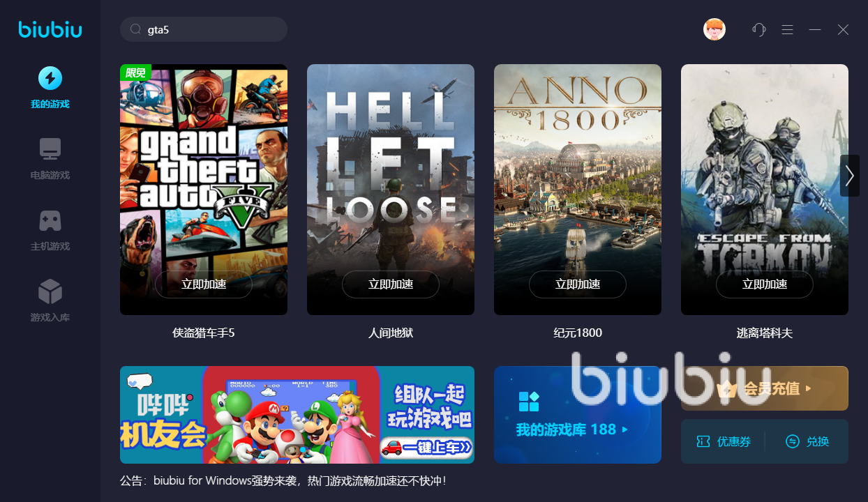Click the biubiu logo

(x=50, y=29)
